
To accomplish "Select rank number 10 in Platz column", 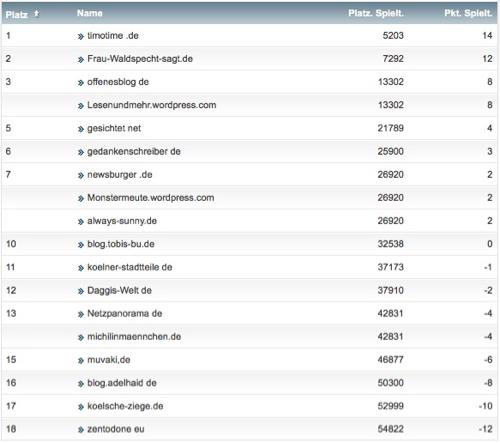I will 11,244.
